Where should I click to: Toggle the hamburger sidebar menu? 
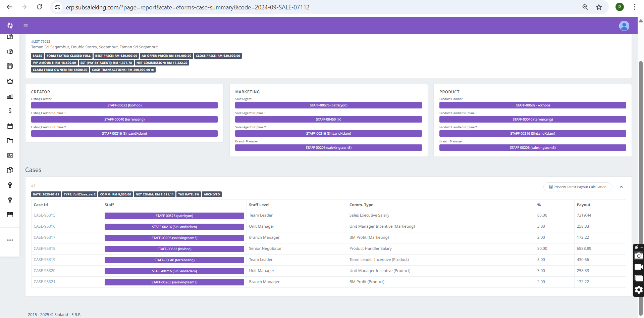click(25, 26)
